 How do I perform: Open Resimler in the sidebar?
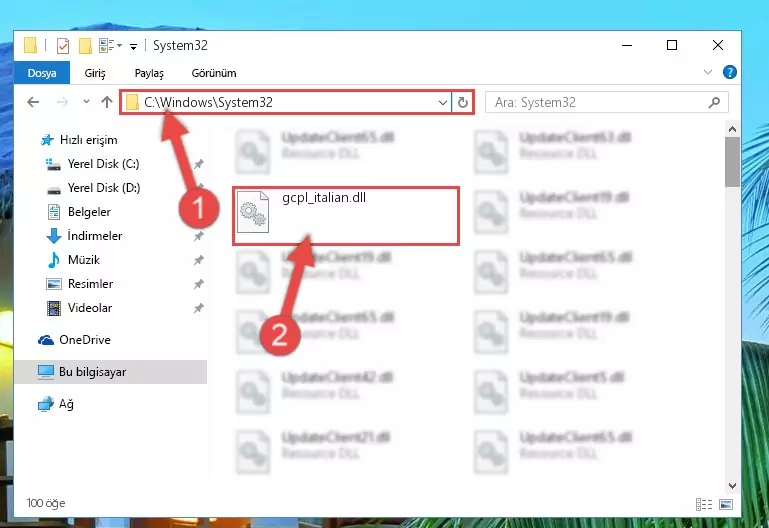pyautogui.click(x=90, y=284)
